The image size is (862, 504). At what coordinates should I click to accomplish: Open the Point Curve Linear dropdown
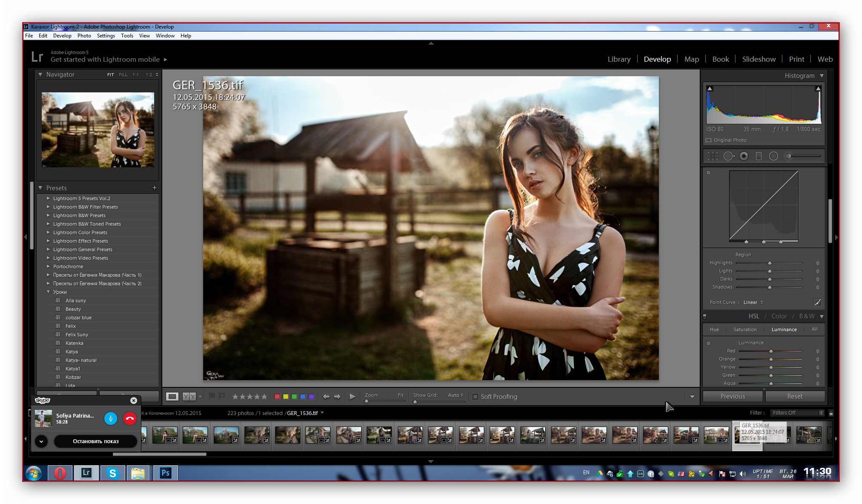(x=753, y=302)
